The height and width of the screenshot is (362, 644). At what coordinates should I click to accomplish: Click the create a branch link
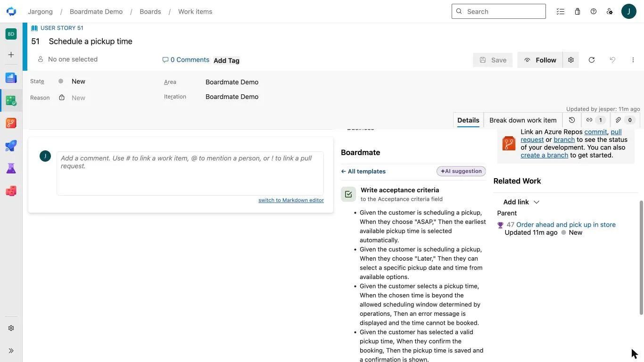point(545,155)
